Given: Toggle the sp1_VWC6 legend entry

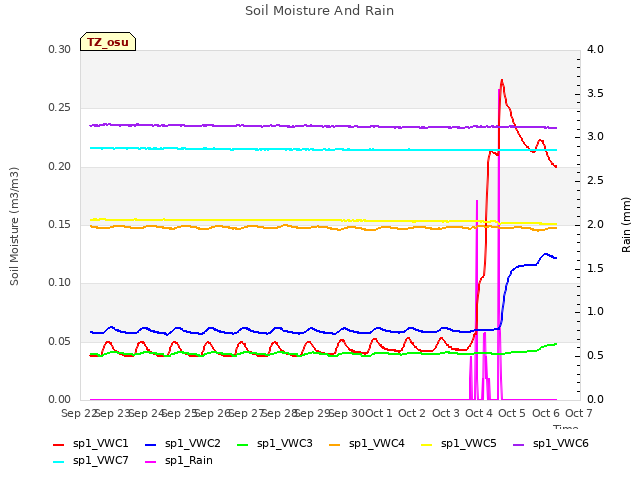Looking at the screenshot, I should click(x=551, y=444).
